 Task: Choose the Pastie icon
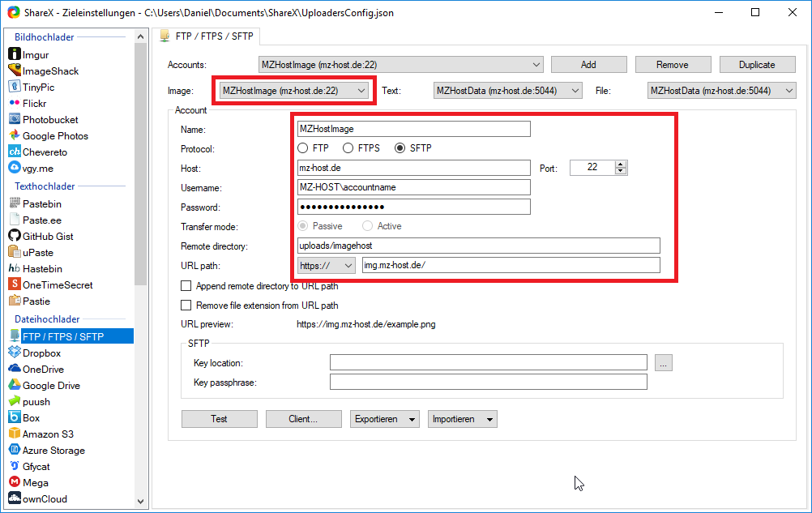pos(15,301)
